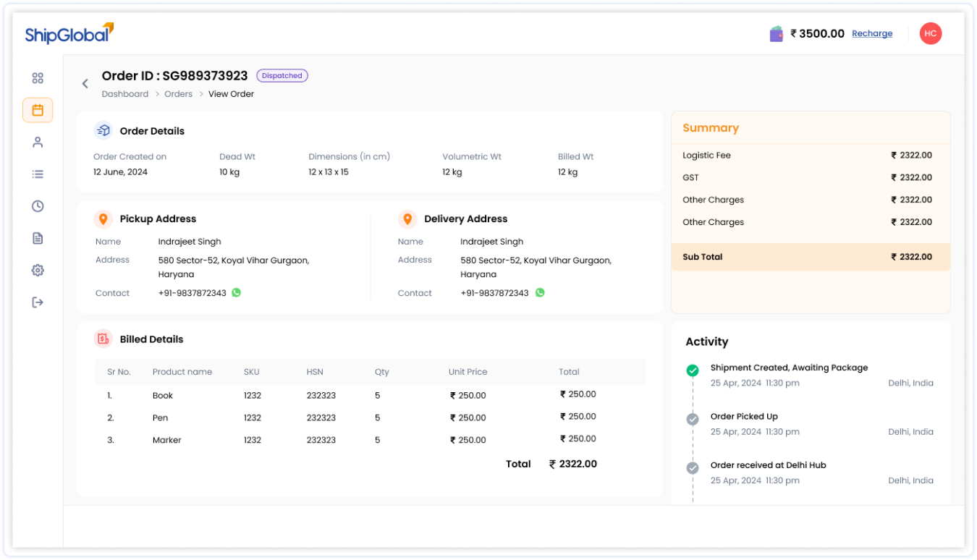
Task: Click the Dispatched status badge
Action: pyautogui.click(x=282, y=75)
